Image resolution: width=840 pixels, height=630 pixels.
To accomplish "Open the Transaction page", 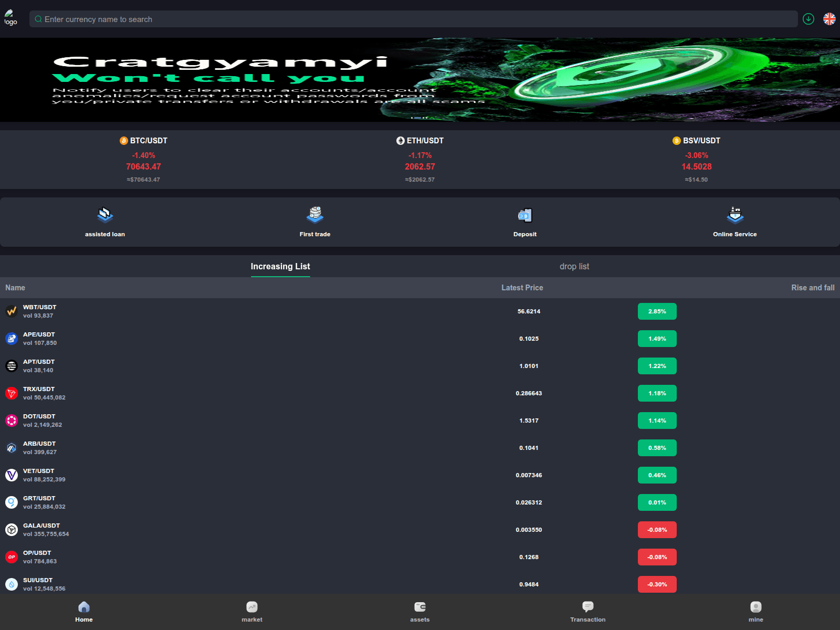I will click(x=587, y=612).
